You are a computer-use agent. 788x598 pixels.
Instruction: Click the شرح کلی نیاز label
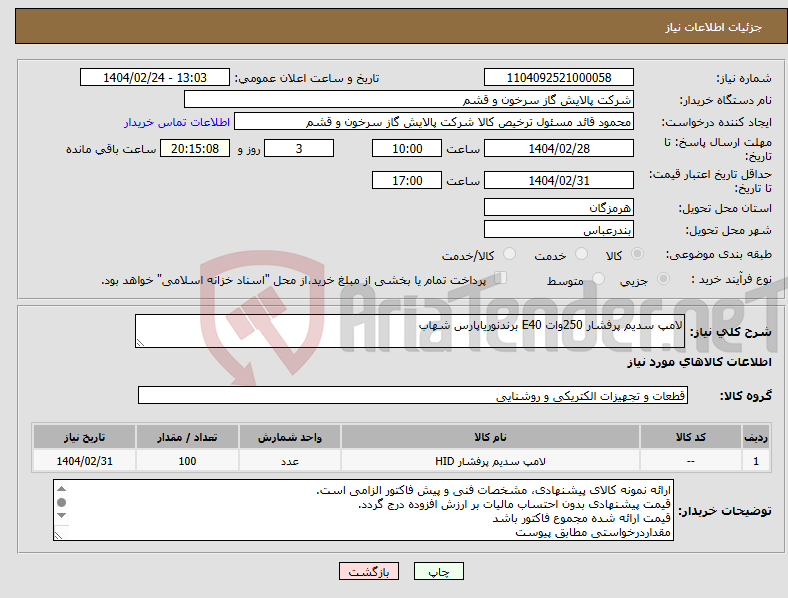click(730, 332)
